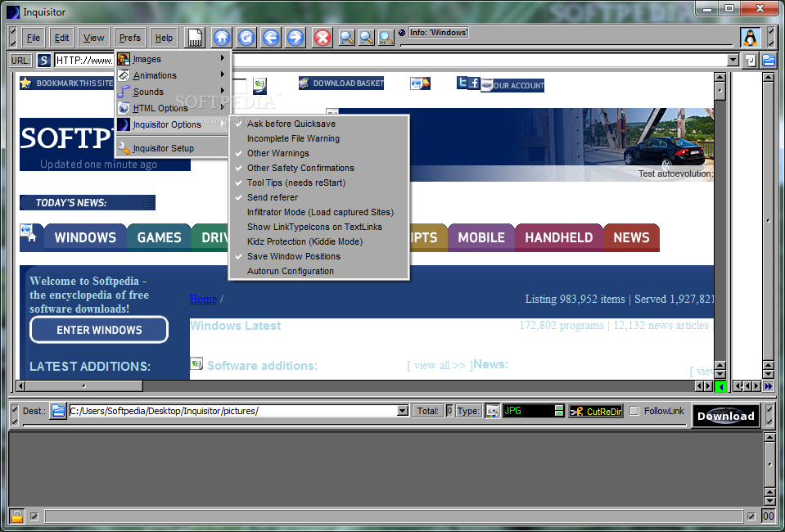Check the FollowLink checkbox
This screenshot has height=532, width=785.
point(634,411)
